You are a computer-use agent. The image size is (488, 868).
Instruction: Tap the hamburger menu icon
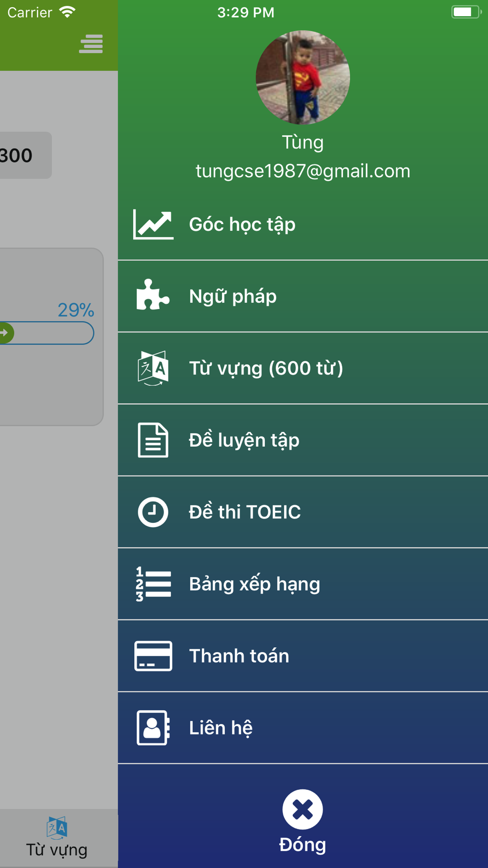click(x=91, y=44)
